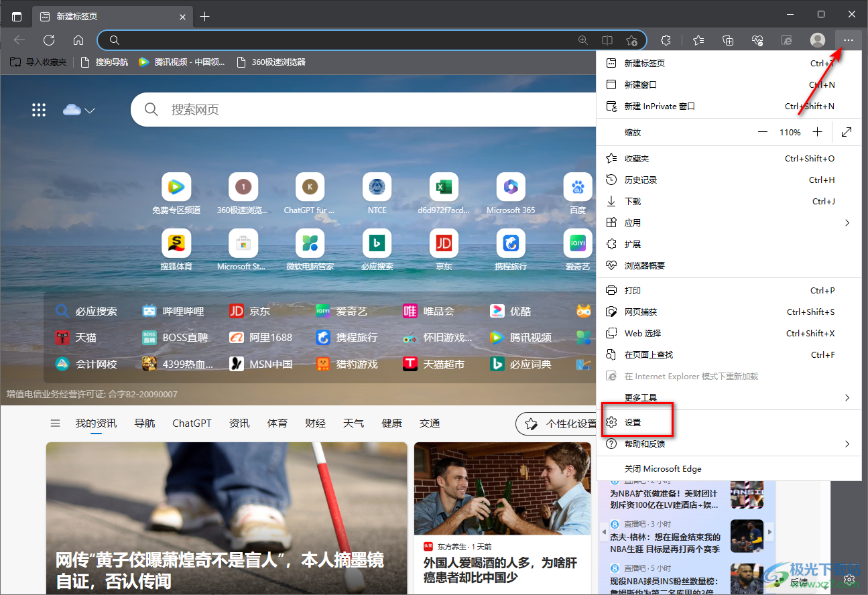The width and height of the screenshot is (868, 595).
Task: Switch to 财经 tab
Action: 315,423
